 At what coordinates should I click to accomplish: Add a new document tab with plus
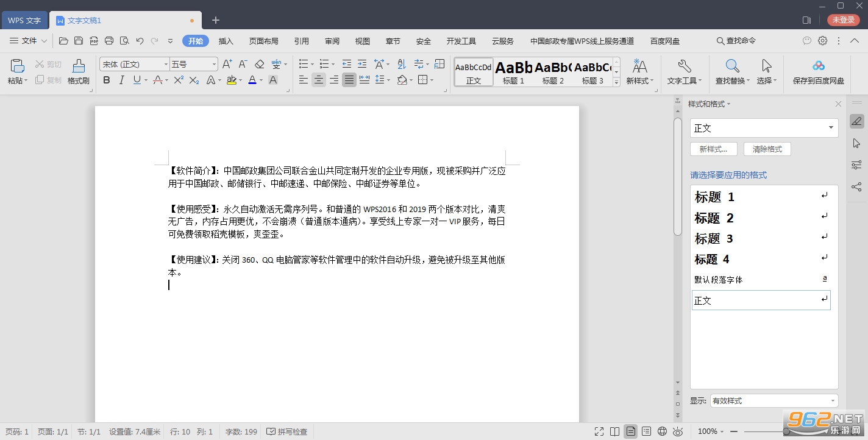(x=216, y=20)
